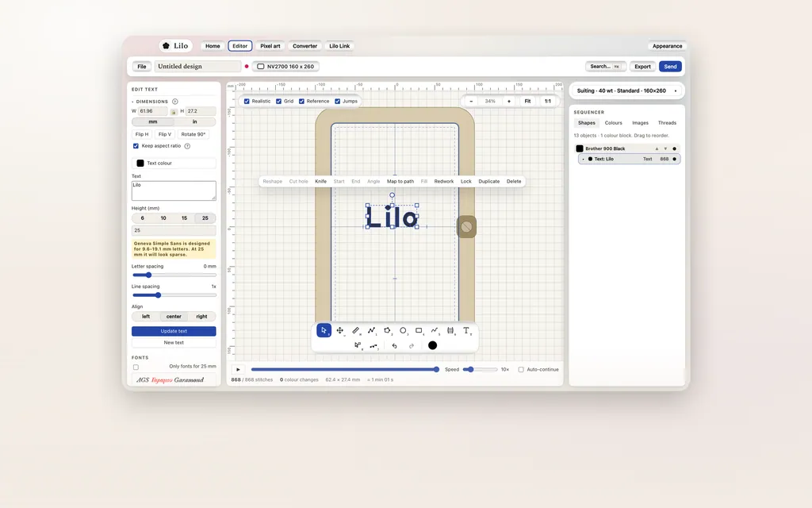Switch sequencer to Colours tab
The height and width of the screenshot is (508, 812).
(613, 123)
